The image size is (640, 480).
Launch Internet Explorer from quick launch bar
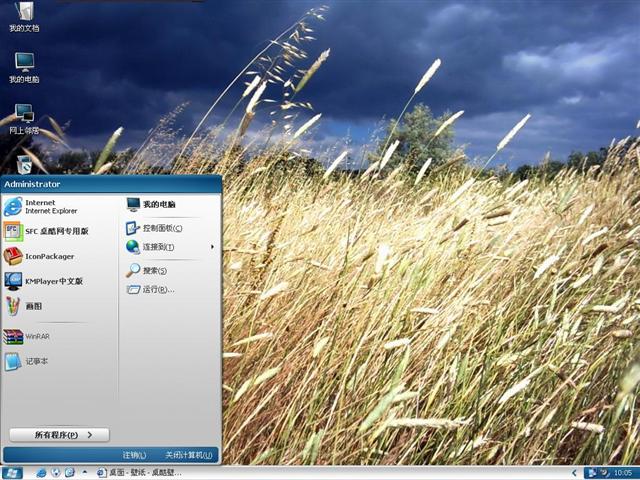point(41,473)
